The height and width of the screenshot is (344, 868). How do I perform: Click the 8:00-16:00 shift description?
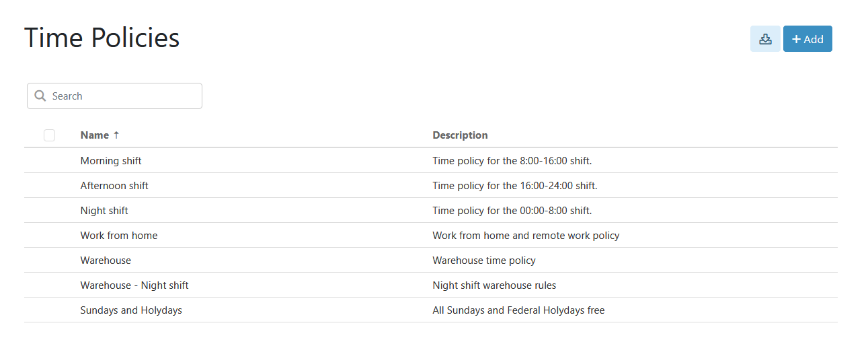click(x=512, y=160)
